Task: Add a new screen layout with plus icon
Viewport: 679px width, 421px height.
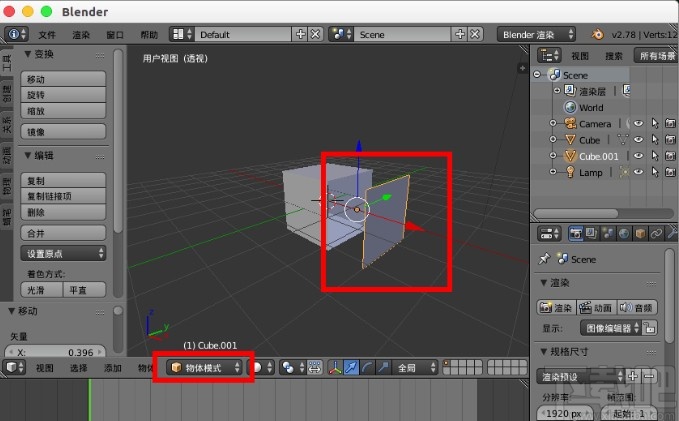Action: (300, 34)
